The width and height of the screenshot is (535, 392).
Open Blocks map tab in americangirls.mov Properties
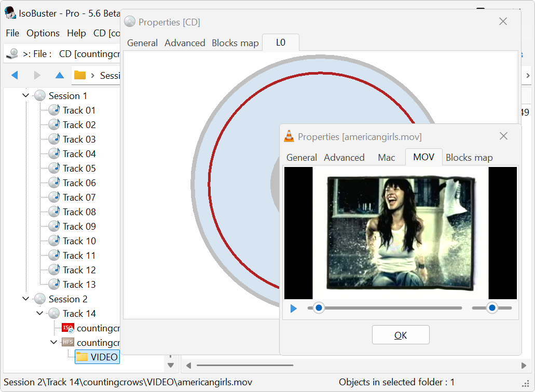[469, 158]
